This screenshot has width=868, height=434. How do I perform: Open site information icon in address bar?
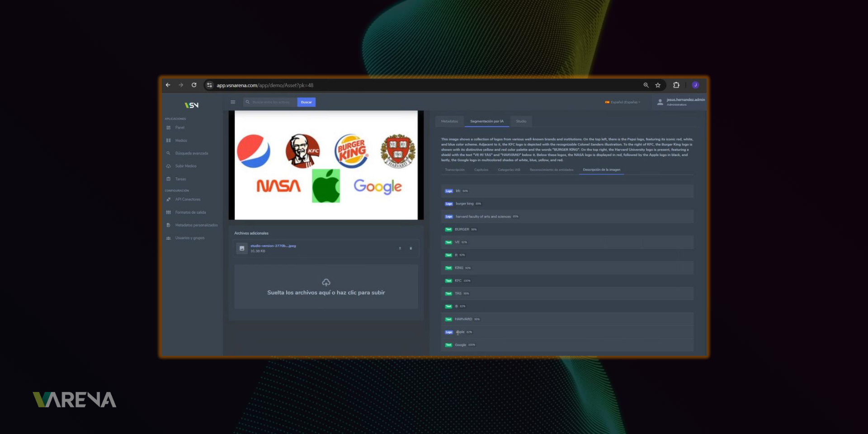click(209, 85)
